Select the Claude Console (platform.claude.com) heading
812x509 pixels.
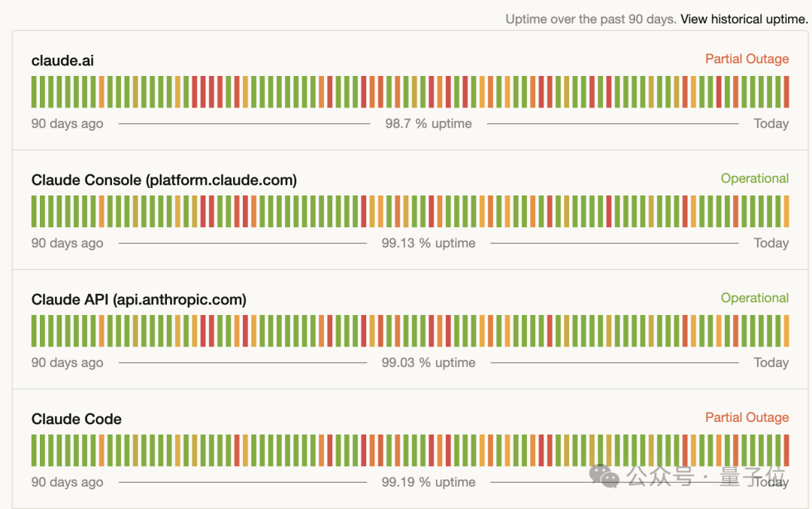pos(164,180)
